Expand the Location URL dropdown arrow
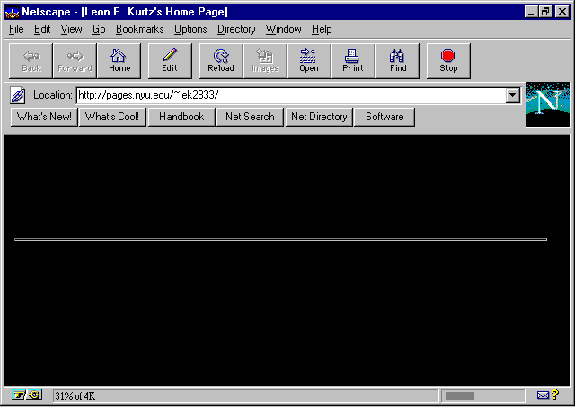 coord(513,95)
